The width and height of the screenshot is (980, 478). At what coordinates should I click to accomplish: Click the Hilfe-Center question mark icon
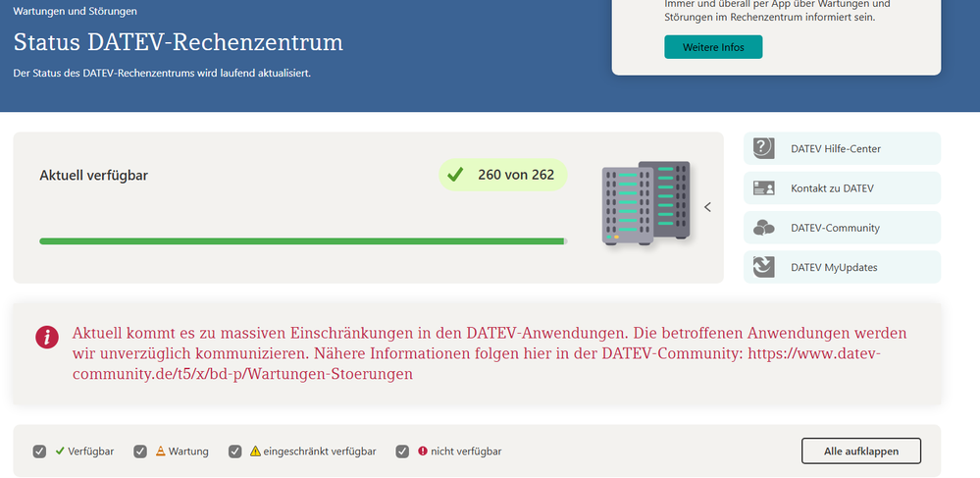(x=764, y=148)
